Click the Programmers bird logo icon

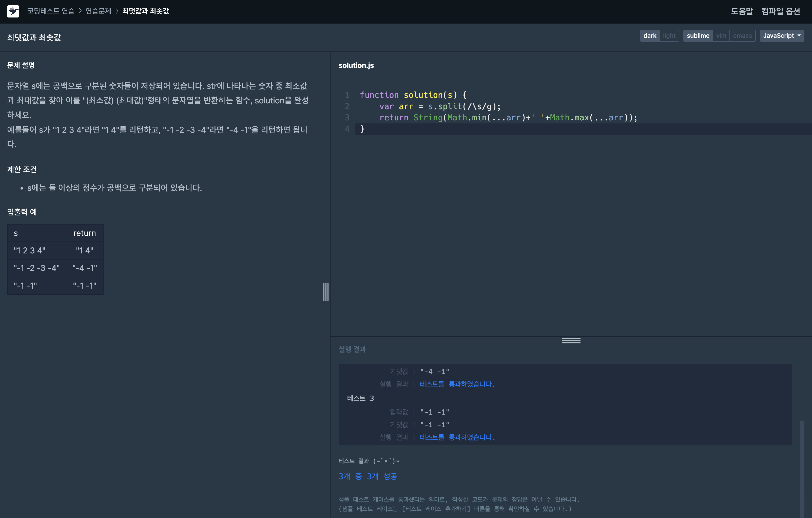[13, 11]
